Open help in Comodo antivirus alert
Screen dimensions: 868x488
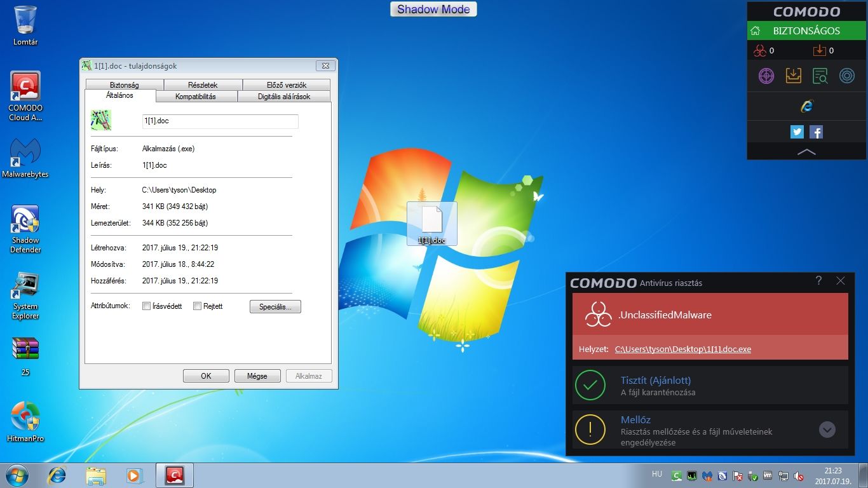pyautogui.click(x=818, y=281)
